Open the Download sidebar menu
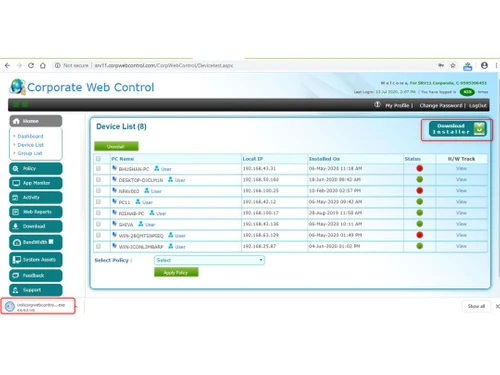Viewport: 500px width, 375px height. pyautogui.click(x=36, y=226)
